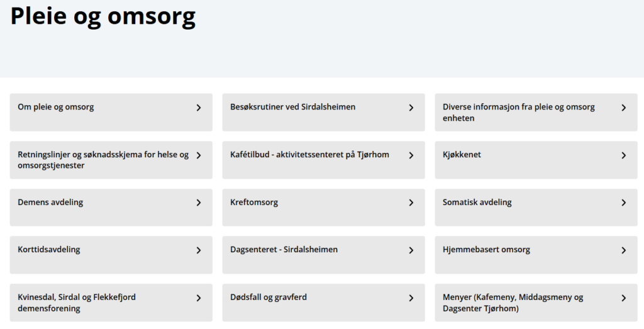
Task: Click the arrow icon on Somatisk avdeling
Action: [624, 203]
